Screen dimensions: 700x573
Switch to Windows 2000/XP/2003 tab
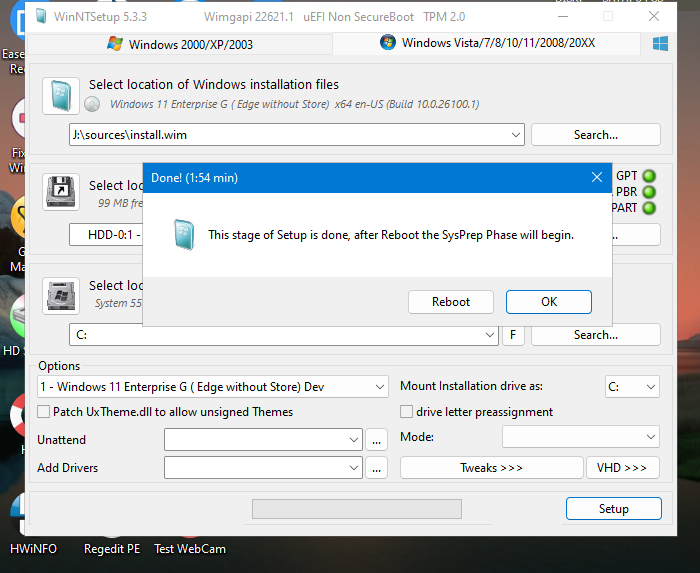click(180, 45)
